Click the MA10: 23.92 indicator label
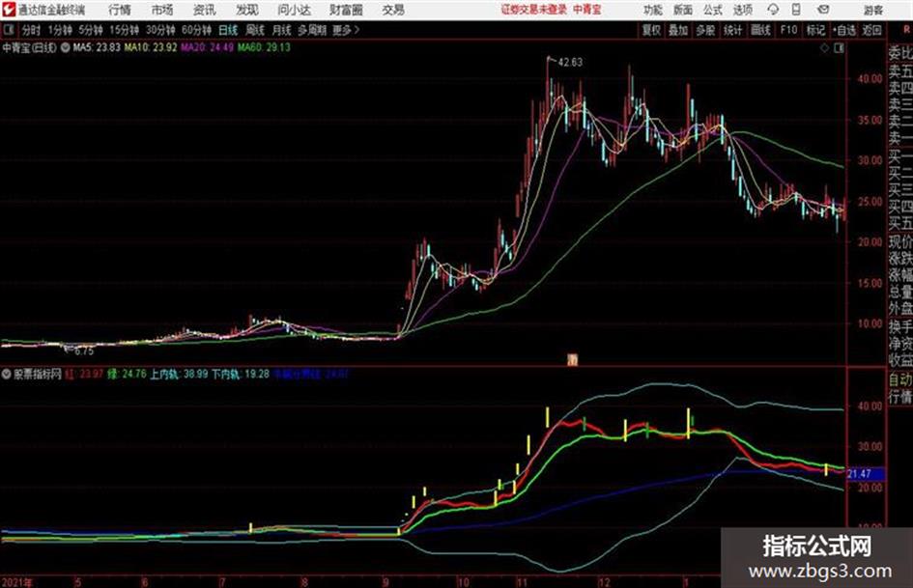 (150, 47)
